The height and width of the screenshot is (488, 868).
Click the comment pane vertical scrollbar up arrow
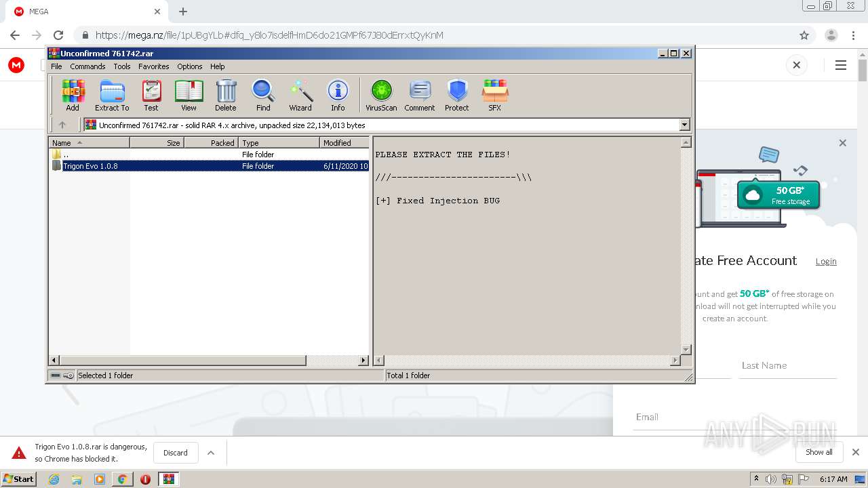[x=686, y=142]
